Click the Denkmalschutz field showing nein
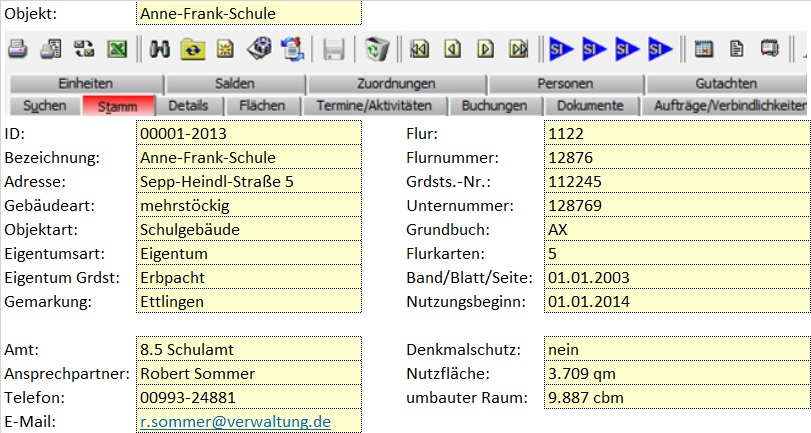The width and height of the screenshot is (811, 433). (x=677, y=350)
